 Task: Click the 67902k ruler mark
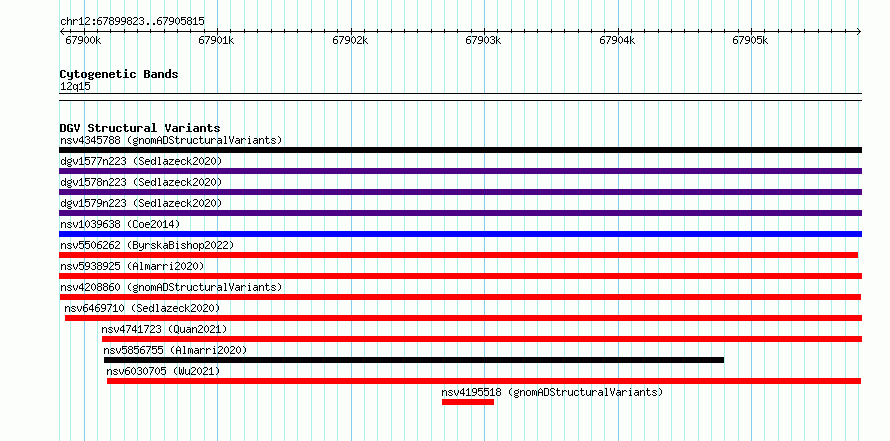click(x=350, y=40)
